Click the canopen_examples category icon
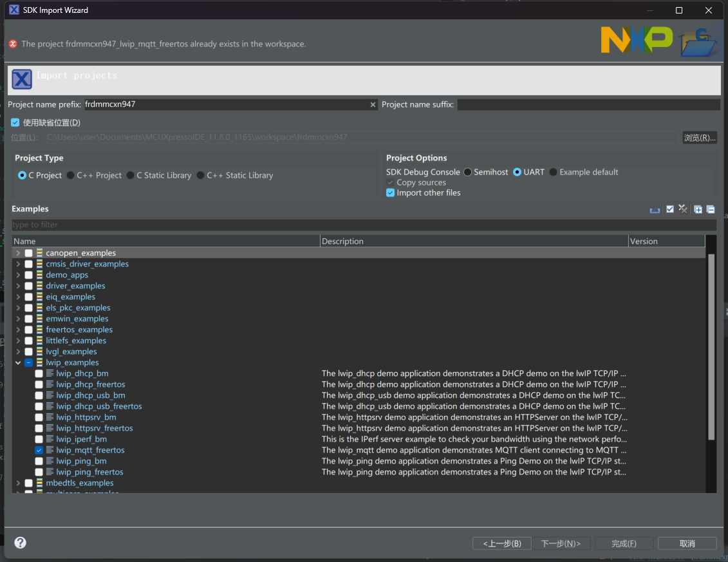The width and height of the screenshot is (728, 562). tap(39, 252)
